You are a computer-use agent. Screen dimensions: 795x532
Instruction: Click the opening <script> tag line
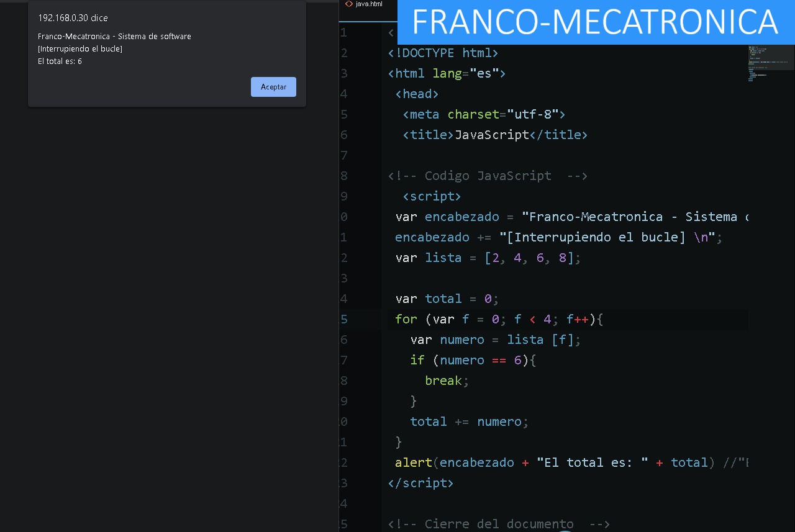[432, 196]
